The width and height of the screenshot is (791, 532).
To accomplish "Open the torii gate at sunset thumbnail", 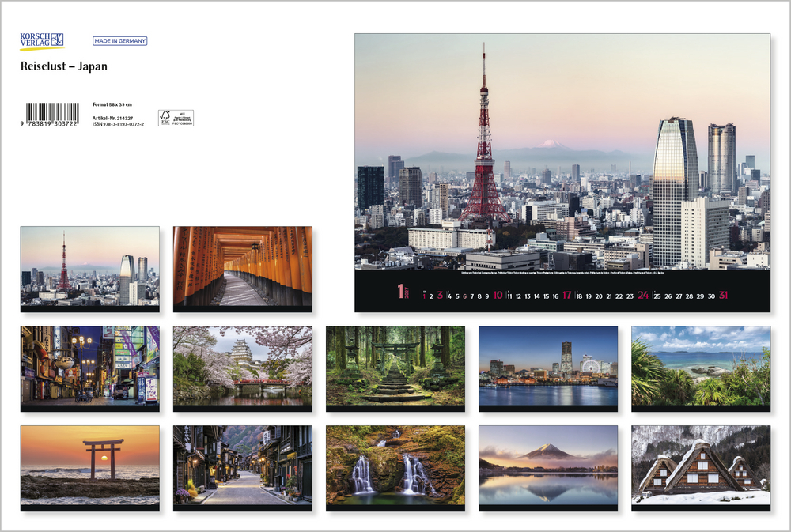I will pos(89,466).
